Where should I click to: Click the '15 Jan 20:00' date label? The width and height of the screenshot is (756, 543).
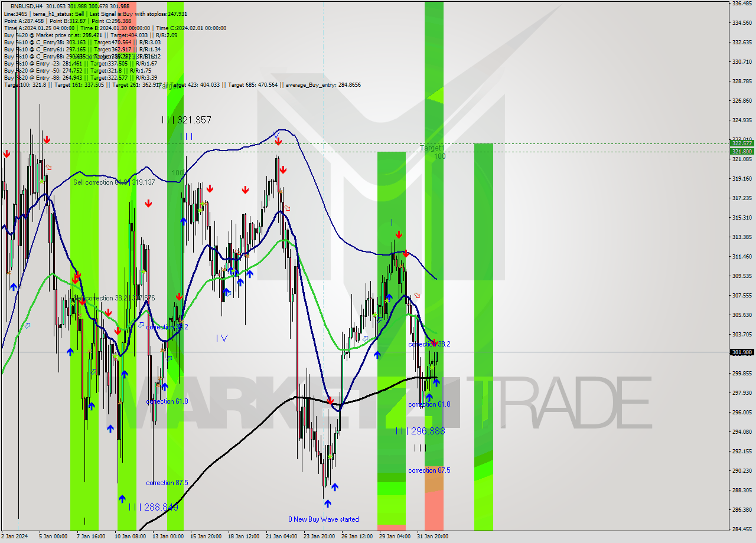pyautogui.click(x=205, y=537)
